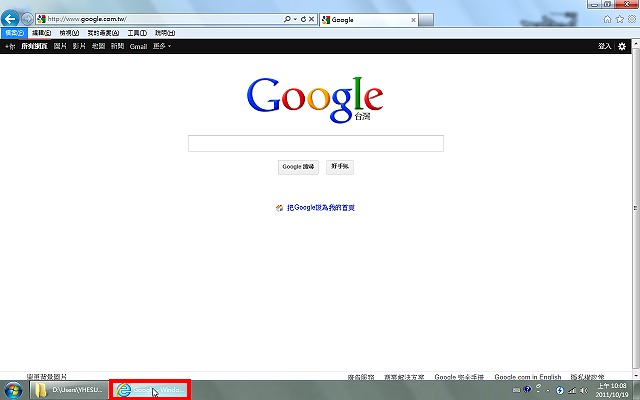640x400 pixels.
Task: Open 圖片 (Images) in the Google bar
Action: point(60,47)
